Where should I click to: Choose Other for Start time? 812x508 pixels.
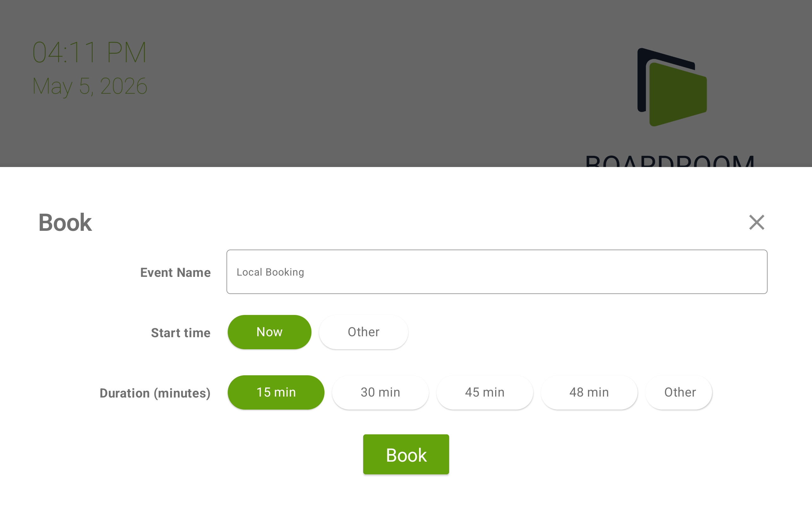(363, 332)
